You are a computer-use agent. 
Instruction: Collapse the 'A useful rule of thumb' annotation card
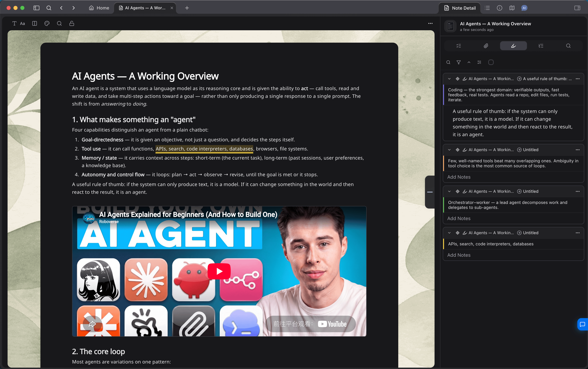[449, 79]
